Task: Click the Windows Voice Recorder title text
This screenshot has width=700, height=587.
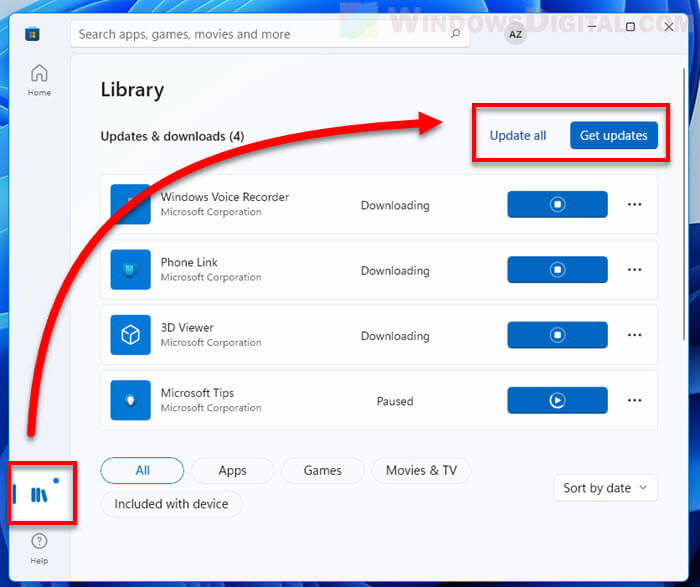Action: click(x=225, y=197)
